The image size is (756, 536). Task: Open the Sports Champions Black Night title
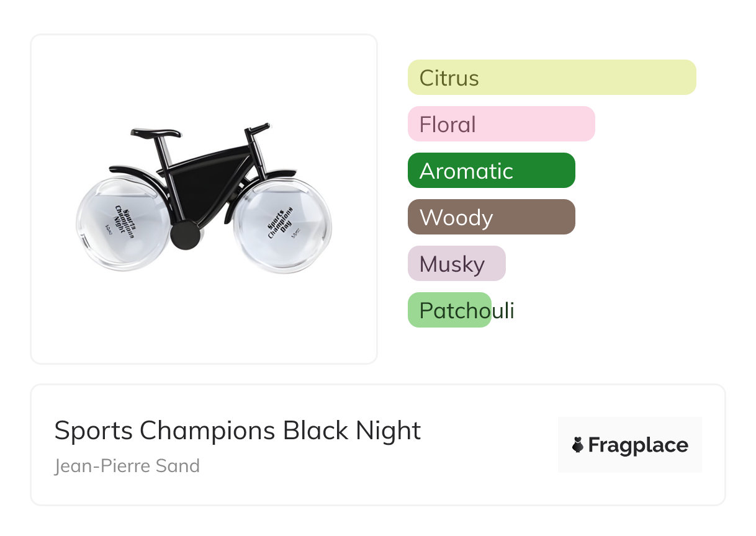coord(238,430)
